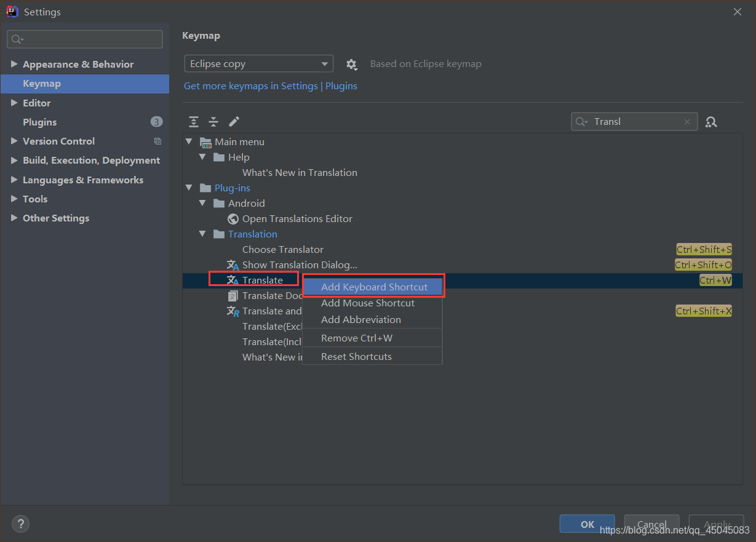Expand Build, Execution, Deployment section

click(x=14, y=160)
